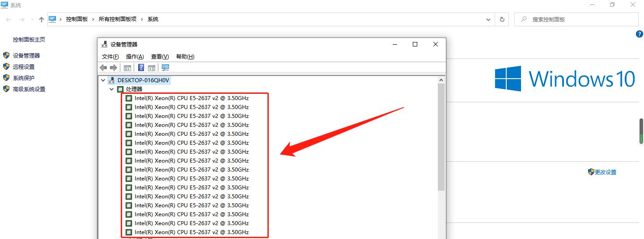
Task: Click the Device Manager forward arrow
Action: click(x=114, y=67)
